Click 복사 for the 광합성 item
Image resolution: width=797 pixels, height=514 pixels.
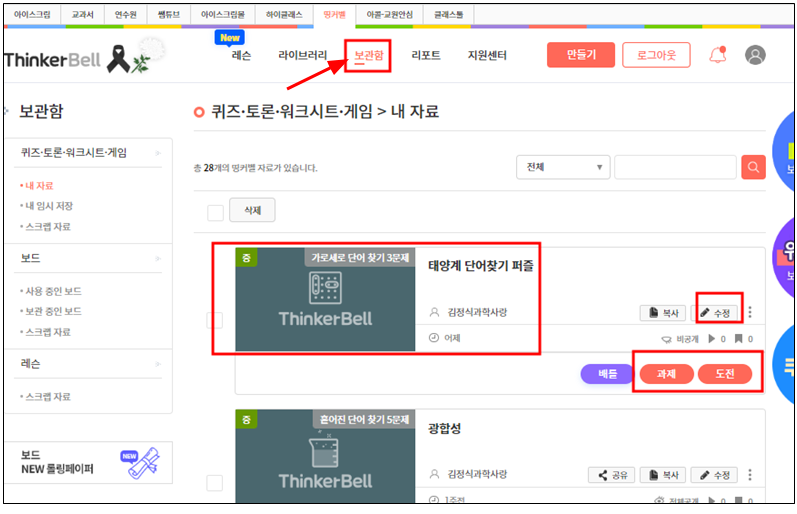point(663,475)
